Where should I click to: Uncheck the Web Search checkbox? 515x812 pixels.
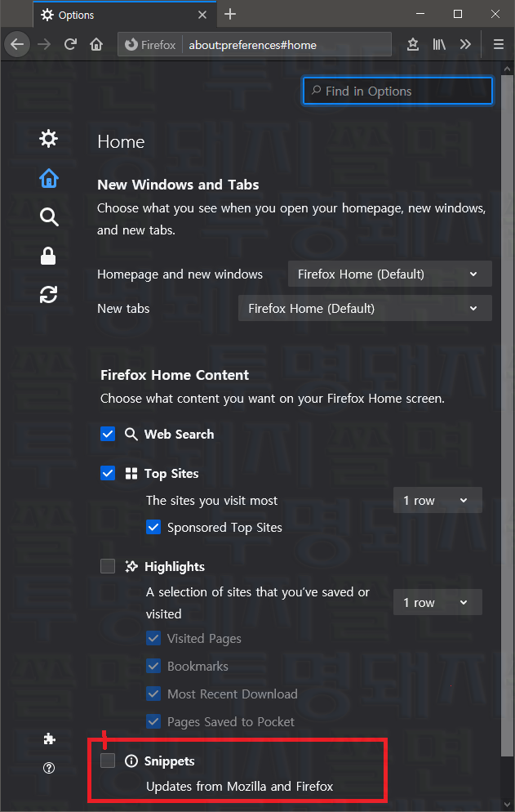[108, 434]
